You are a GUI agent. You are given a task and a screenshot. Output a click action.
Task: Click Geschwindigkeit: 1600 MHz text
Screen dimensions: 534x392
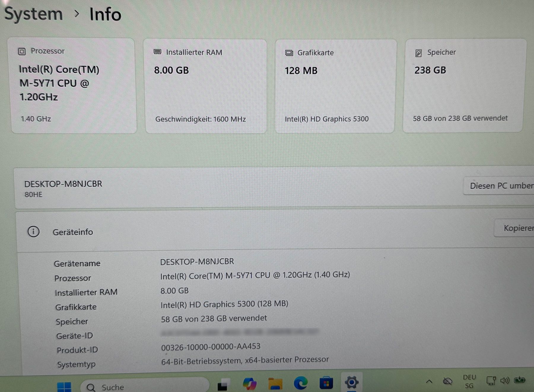point(201,119)
